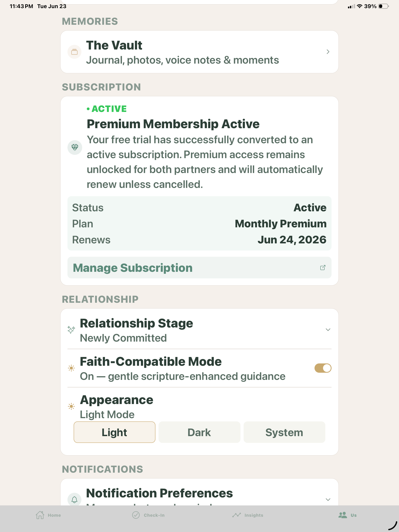Go to the Home tab

pyautogui.click(x=48, y=515)
